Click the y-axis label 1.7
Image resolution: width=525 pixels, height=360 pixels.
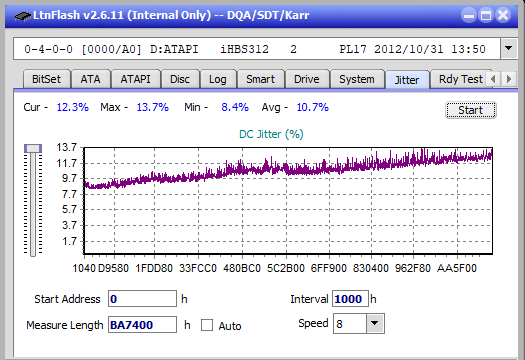pyautogui.click(x=69, y=241)
